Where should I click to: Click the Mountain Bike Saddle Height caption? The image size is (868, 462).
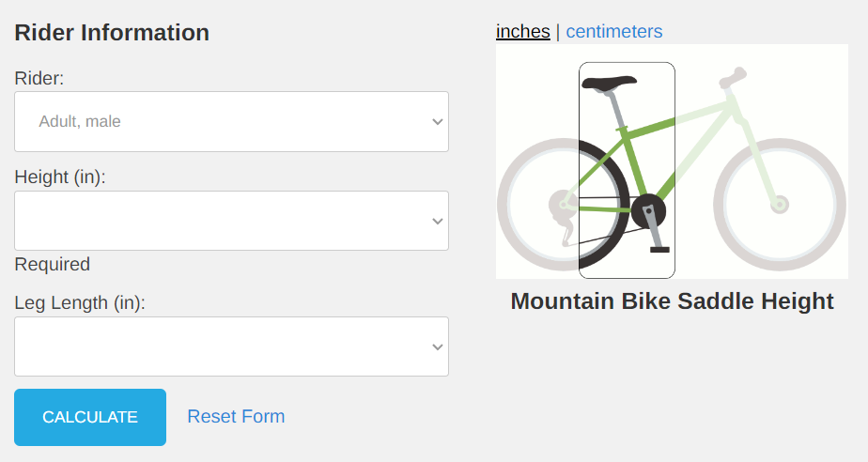tap(672, 301)
